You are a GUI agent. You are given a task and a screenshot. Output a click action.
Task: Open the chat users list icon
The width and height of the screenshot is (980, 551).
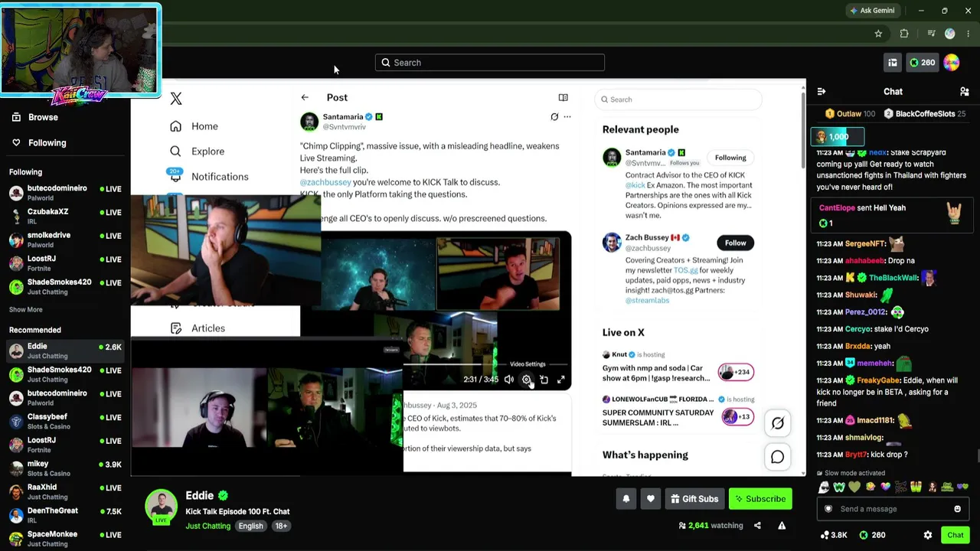tap(965, 92)
